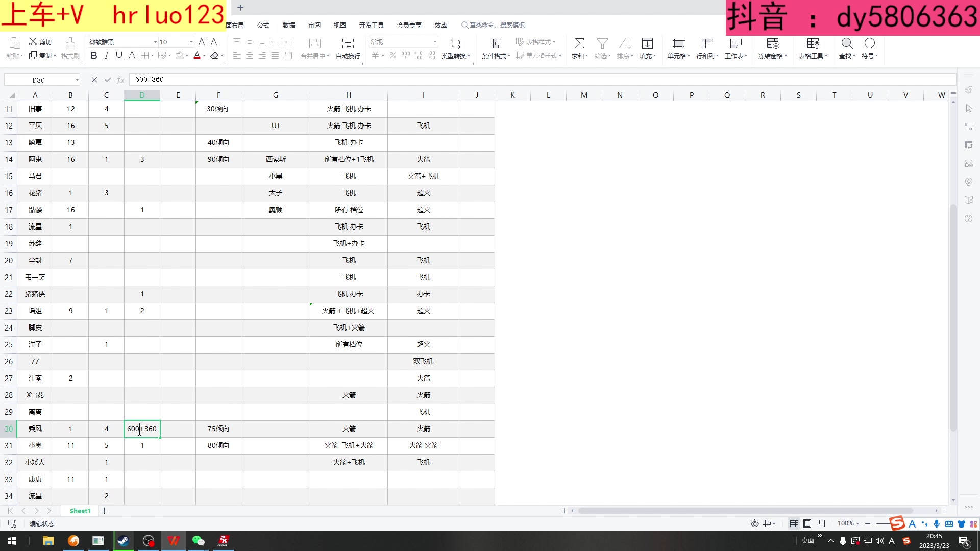Click the Sort (排序) icon
980x551 pixels.
625,43
